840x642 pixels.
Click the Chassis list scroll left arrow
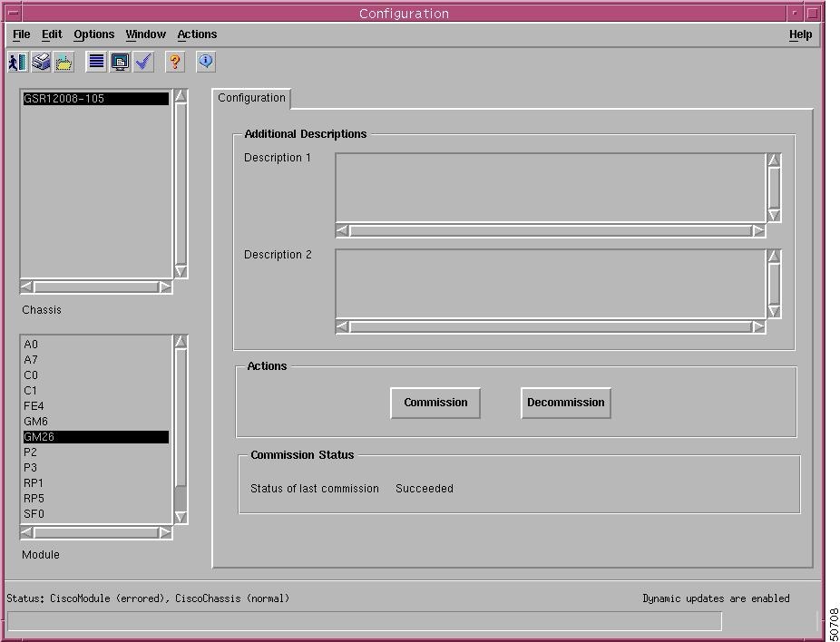point(27,287)
